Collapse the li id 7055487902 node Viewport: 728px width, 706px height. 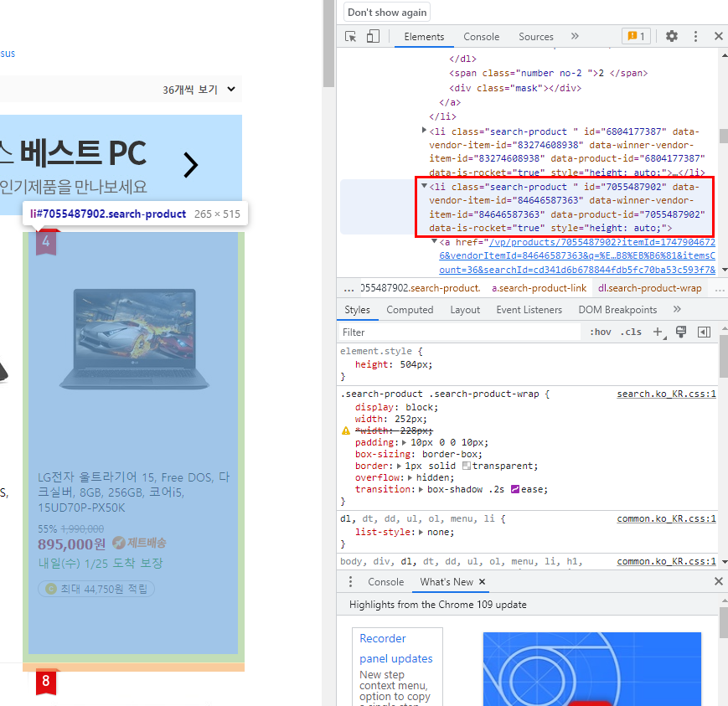pos(424,186)
